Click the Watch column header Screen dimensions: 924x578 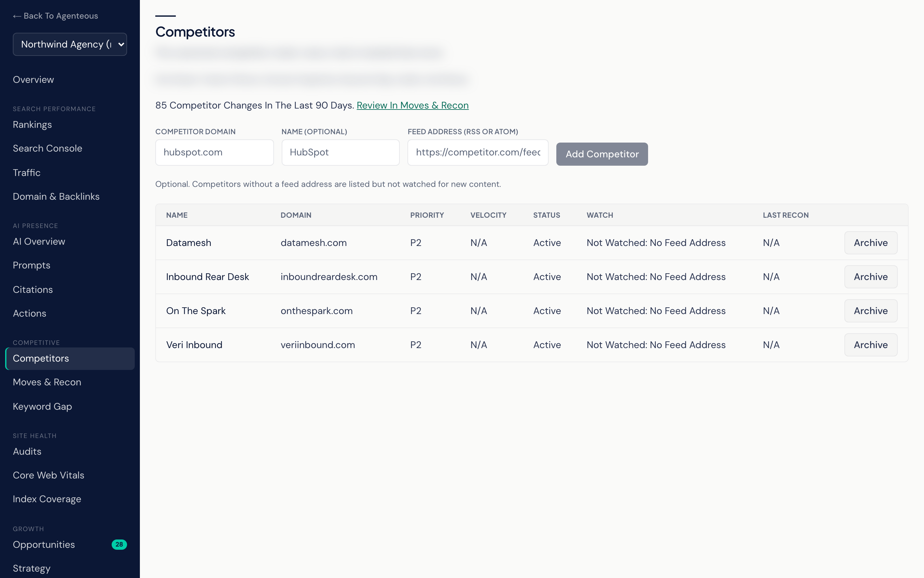(x=599, y=215)
